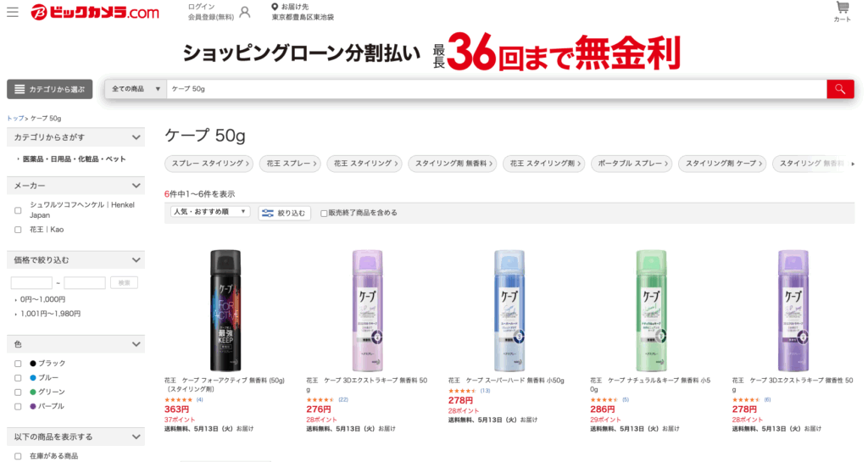
Task: Open the login user profile icon
Action: tap(245, 12)
